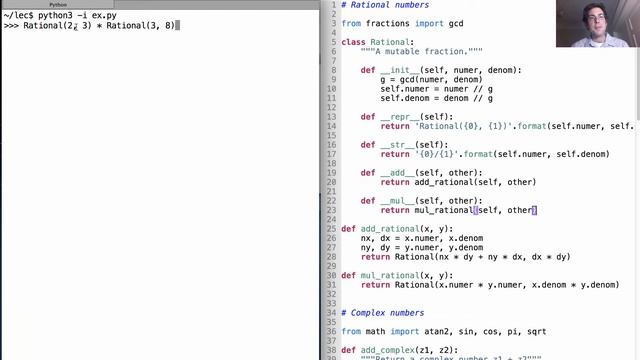Click 'def add_complex(z1, z2):' line

400,350
